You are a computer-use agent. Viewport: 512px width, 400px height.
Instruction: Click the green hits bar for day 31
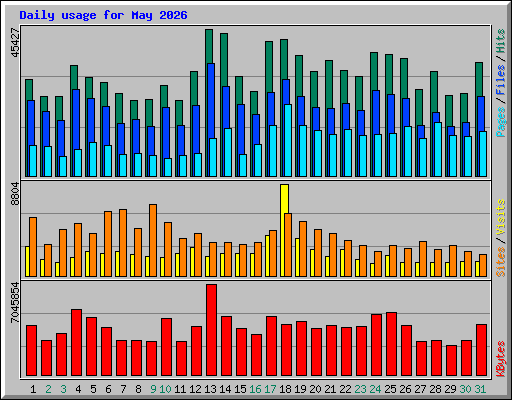coord(479,79)
